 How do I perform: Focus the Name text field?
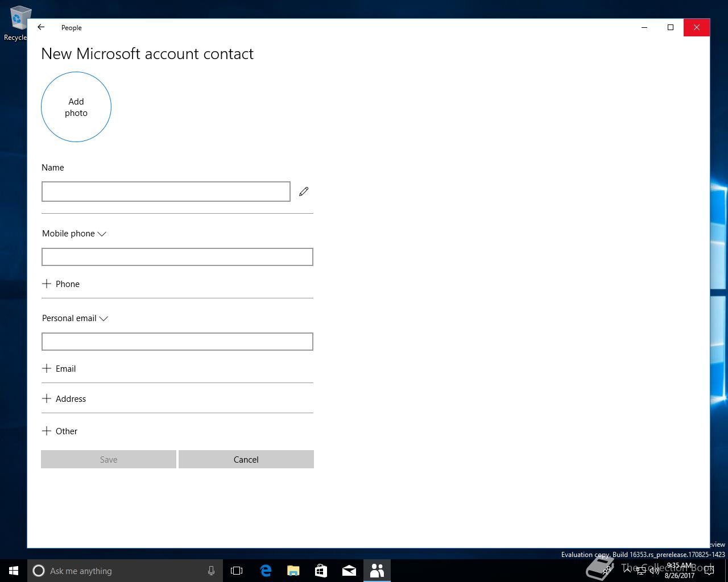[x=166, y=192]
